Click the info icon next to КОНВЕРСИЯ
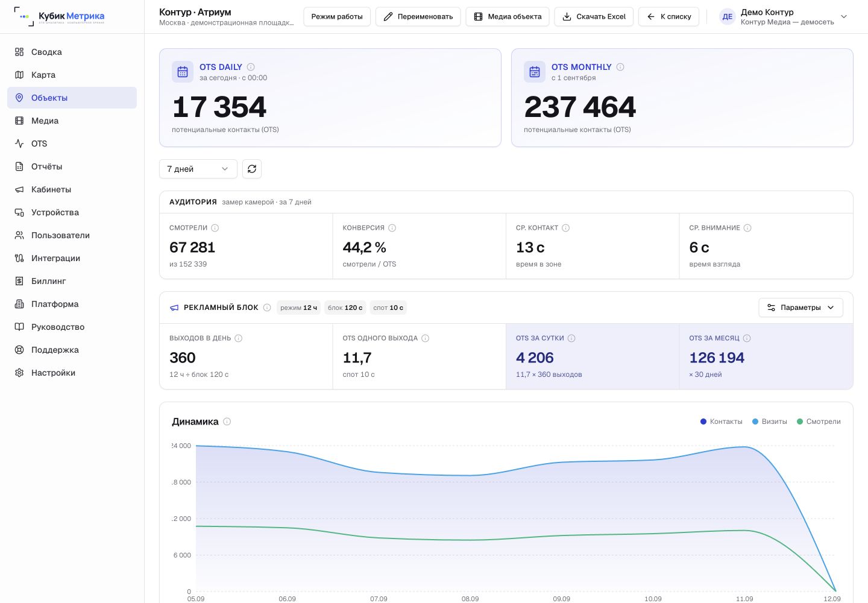This screenshot has width=868, height=603. click(392, 228)
